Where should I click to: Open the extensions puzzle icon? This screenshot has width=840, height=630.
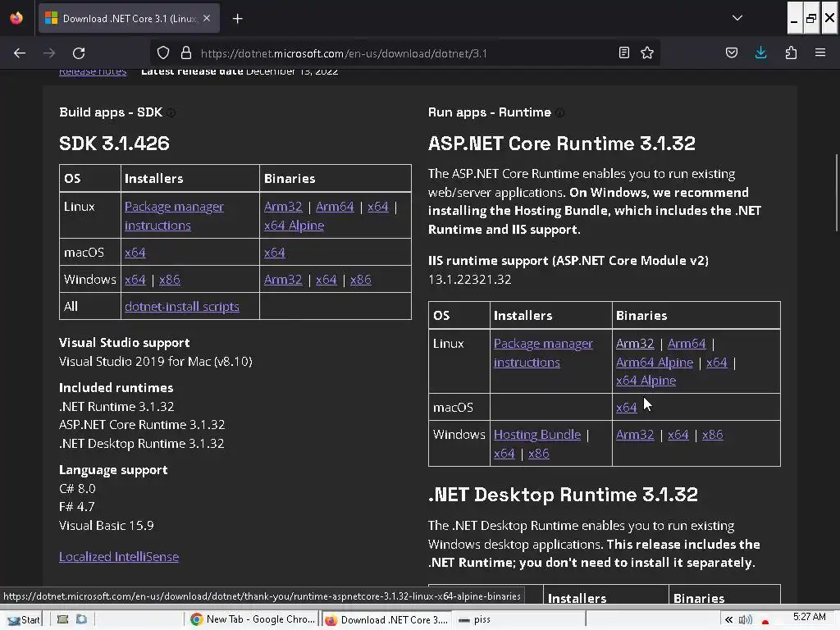791,52
